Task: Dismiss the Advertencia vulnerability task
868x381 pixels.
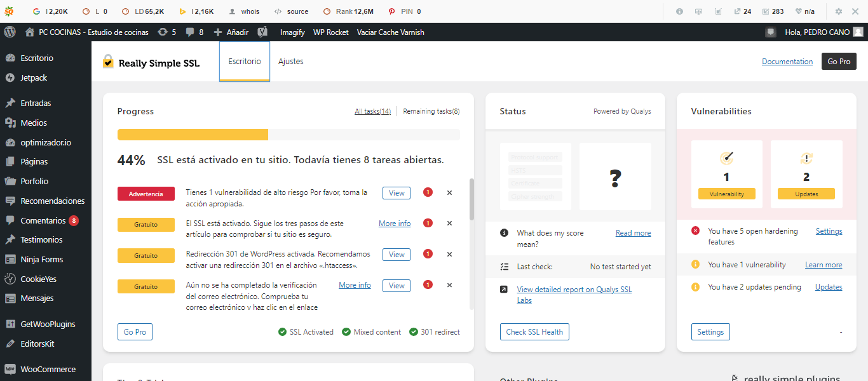Action: [449, 192]
